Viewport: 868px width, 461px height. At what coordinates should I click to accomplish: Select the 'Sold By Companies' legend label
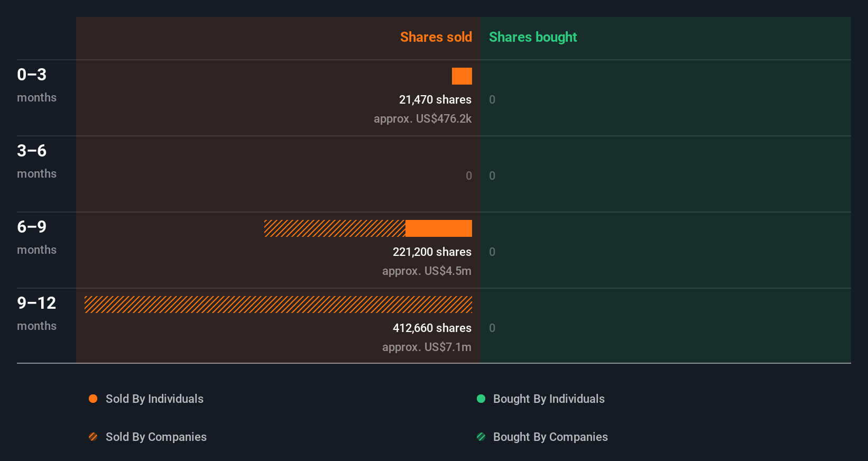156,437
